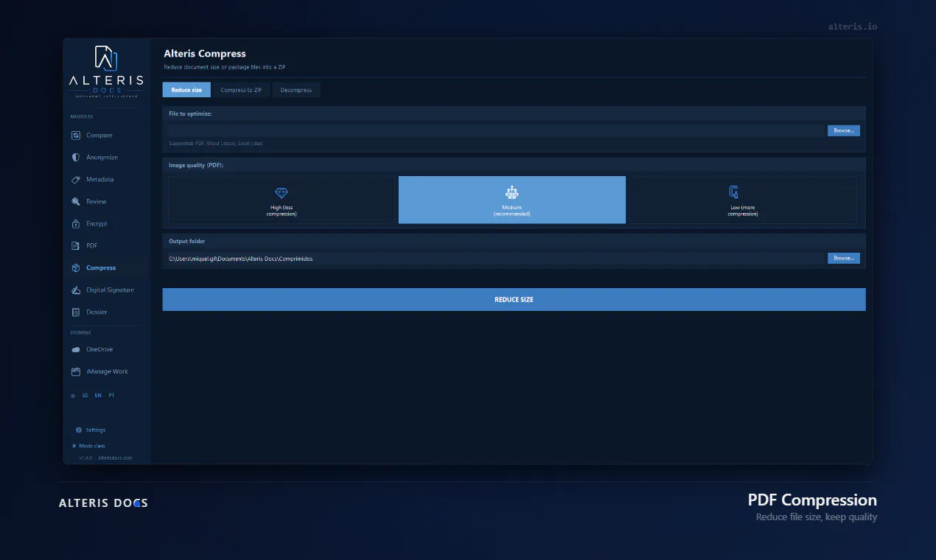Click the Alteris Docs logo in sidebar

coord(107,71)
